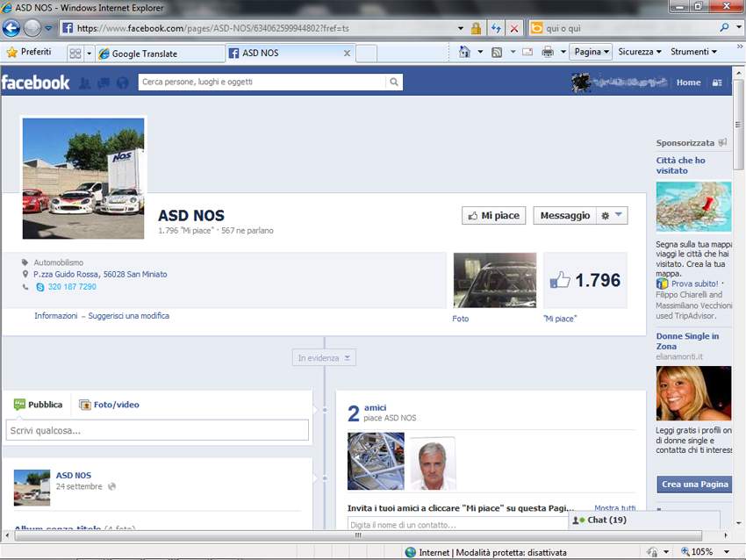Click the security padlock icon
The height and width of the screenshot is (560, 746).
pos(476,29)
